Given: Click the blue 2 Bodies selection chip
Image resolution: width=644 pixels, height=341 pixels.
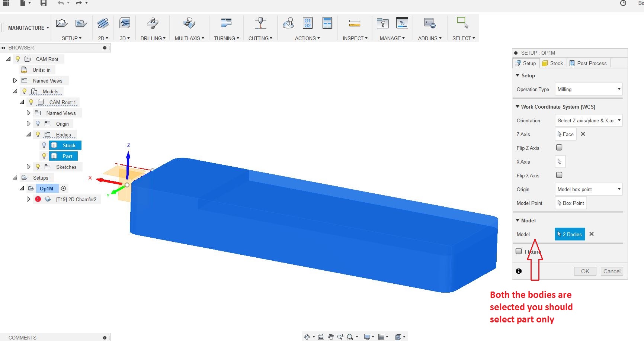Looking at the screenshot, I should (x=569, y=234).
